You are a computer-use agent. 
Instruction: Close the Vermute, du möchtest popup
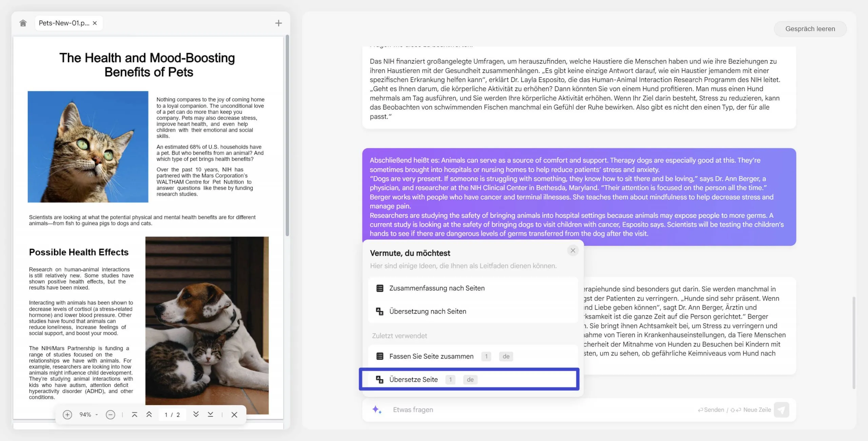tap(573, 250)
